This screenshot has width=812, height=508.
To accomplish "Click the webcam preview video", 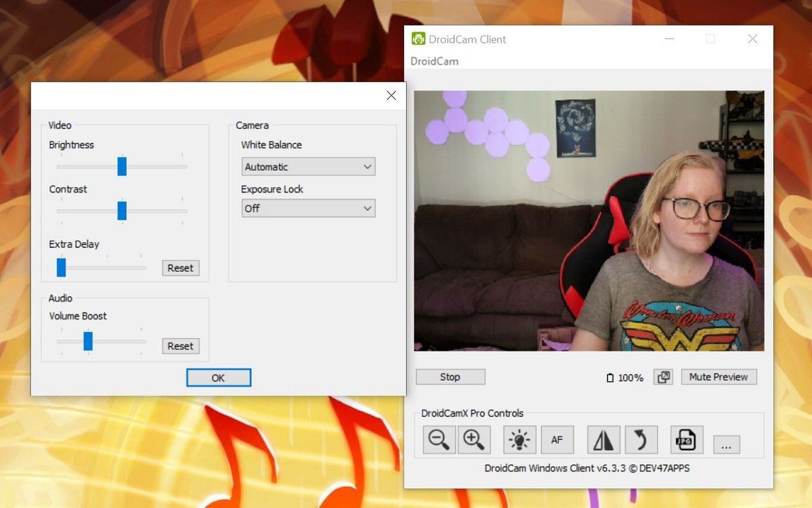I will pos(589,221).
